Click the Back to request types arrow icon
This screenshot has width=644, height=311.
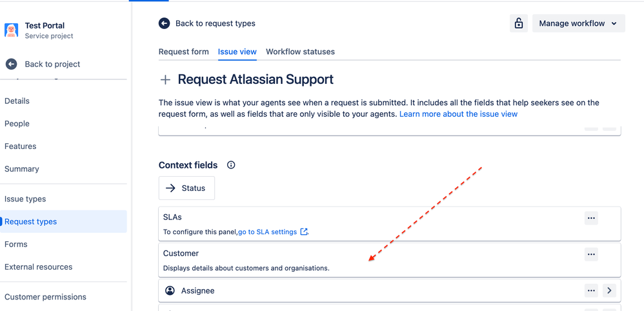[x=165, y=23]
